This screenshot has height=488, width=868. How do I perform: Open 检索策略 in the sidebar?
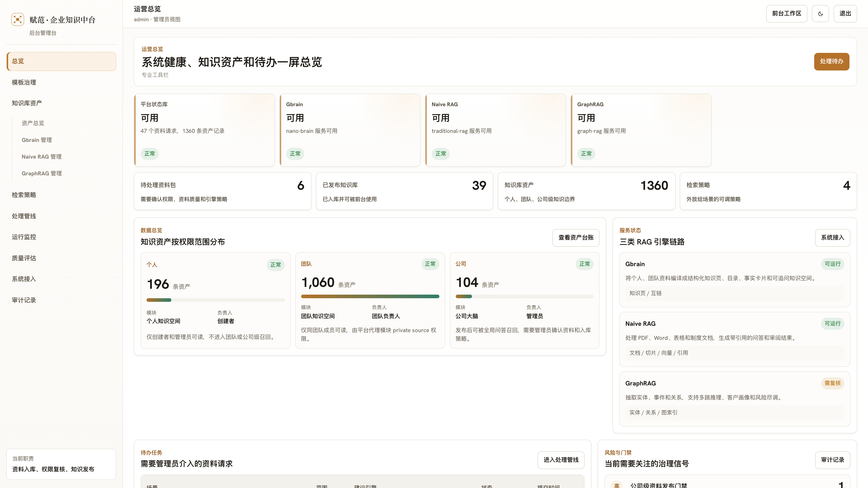(61, 195)
